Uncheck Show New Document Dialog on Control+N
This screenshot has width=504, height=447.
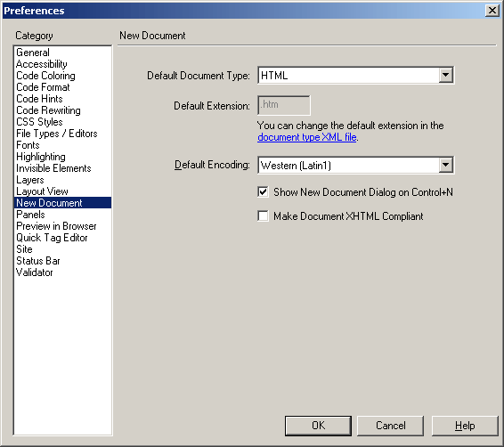click(263, 192)
